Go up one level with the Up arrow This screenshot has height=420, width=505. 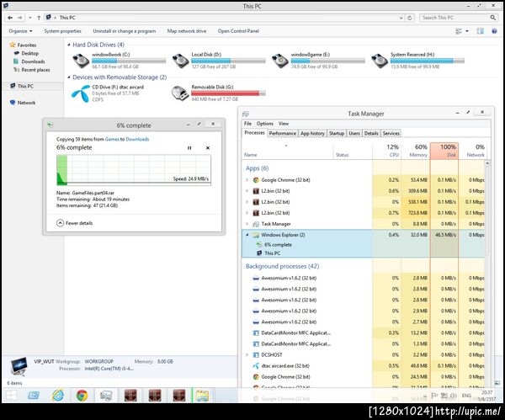[39, 18]
